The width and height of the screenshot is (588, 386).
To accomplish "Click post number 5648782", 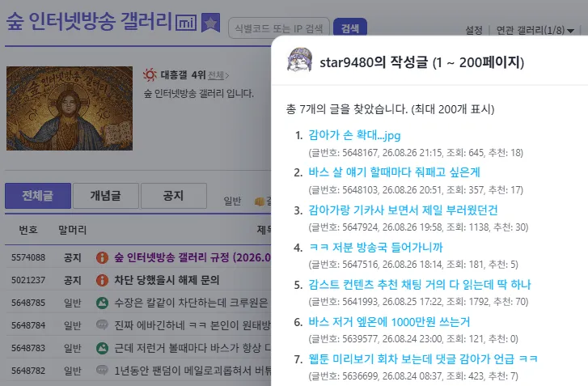I will coord(28,371).
